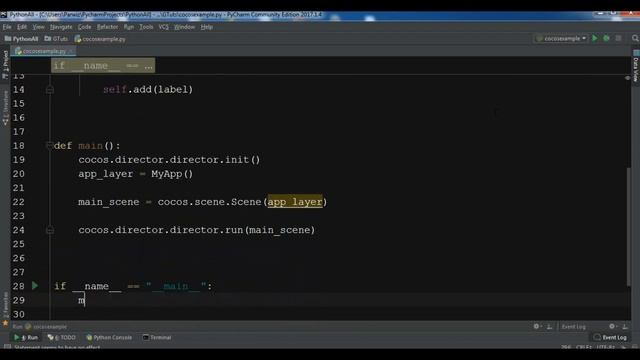
Task: Open the cocosexample run configuration dropdown
Action: [x=561, y=38]
